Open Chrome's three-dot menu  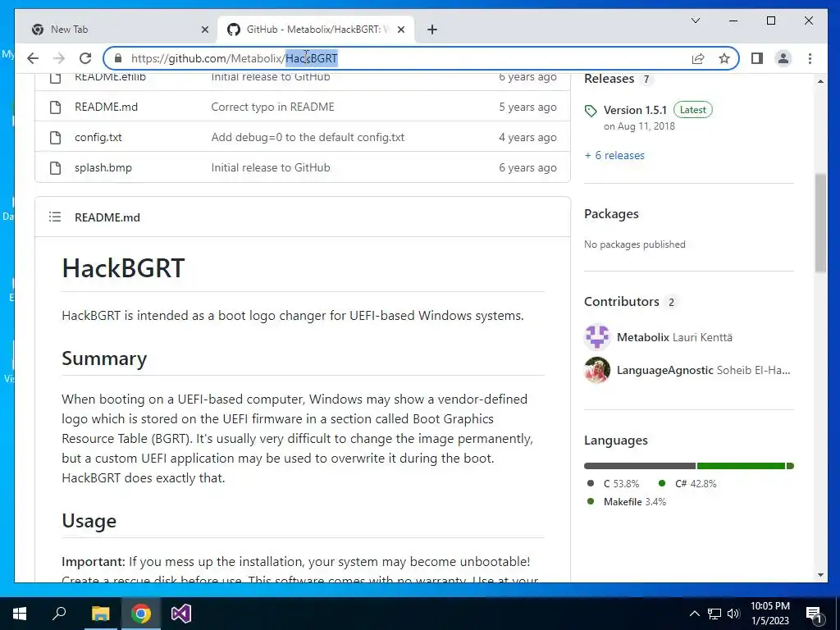tap(810, 58)
